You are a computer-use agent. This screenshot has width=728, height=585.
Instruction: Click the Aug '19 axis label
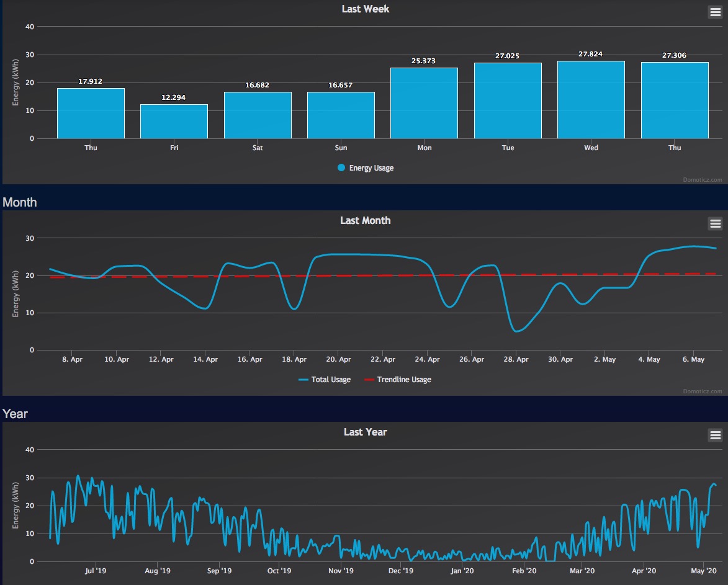point(158,571)
